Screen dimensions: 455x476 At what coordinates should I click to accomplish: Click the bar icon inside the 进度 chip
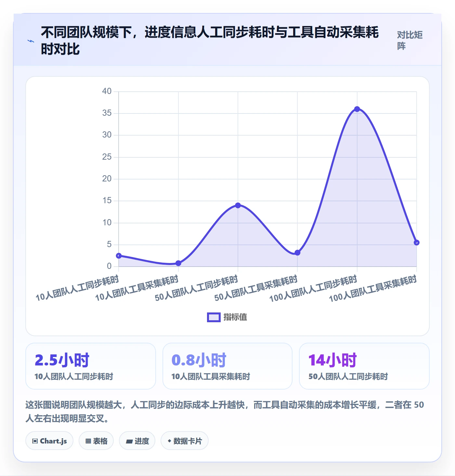click(129, 442)
